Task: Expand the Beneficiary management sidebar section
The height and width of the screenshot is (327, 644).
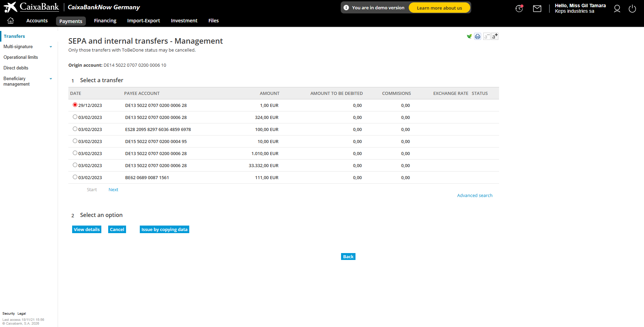Action: (x=51, y=78)
